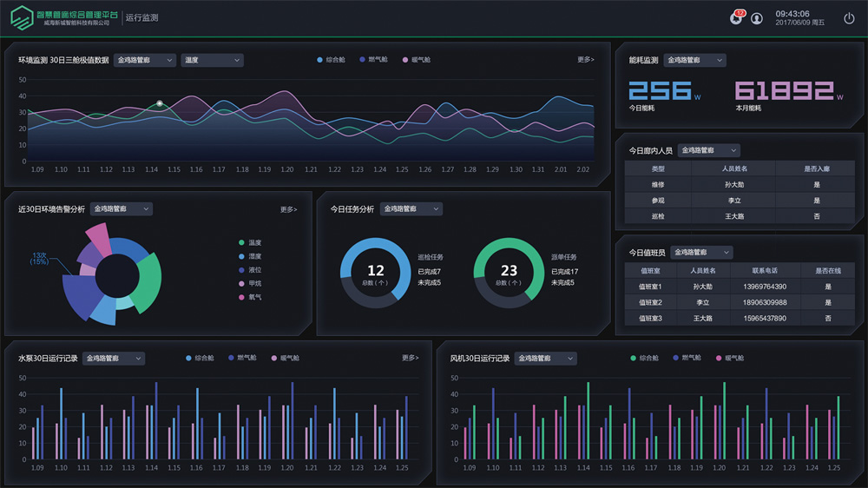Toggle 暖气舱 legend in 水泵 chart

[x=285, y=359]
